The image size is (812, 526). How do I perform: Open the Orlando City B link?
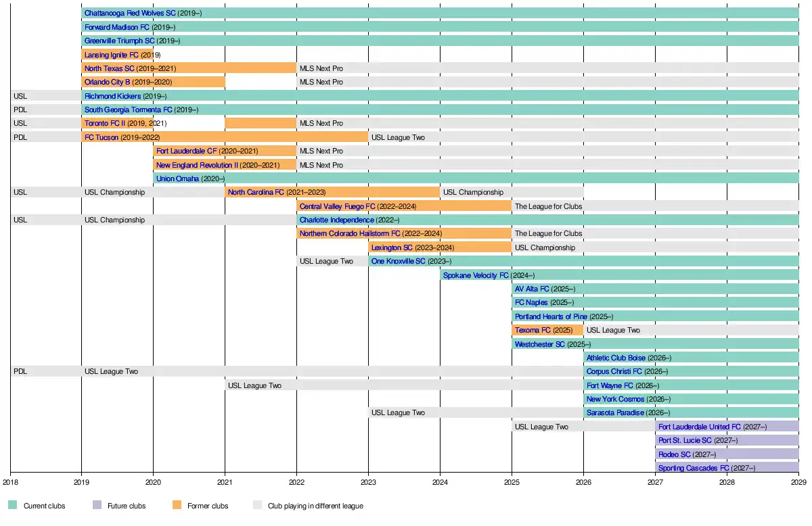coord(107,82)
